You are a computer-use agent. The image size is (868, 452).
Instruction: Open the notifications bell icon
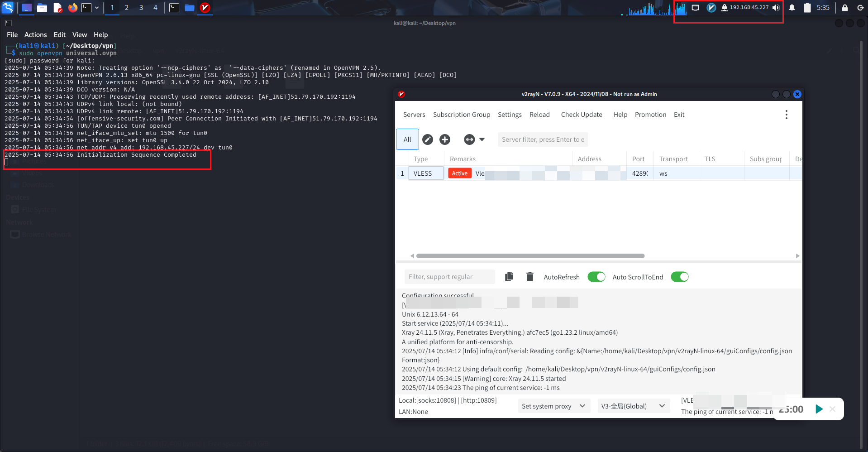(792, 8)
